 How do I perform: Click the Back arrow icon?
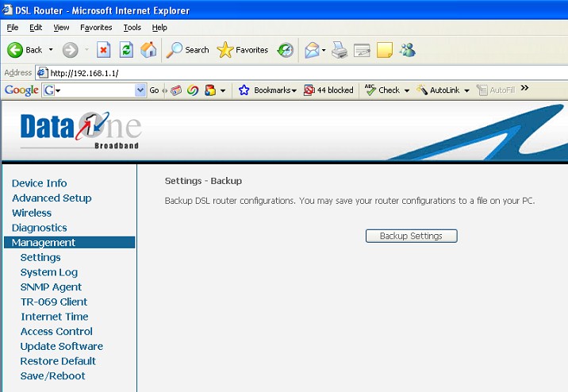(x=15, y=50)
